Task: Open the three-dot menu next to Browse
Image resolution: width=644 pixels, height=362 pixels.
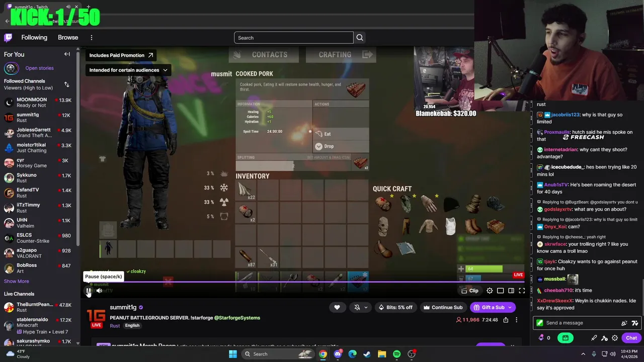Action: [92, 37]
